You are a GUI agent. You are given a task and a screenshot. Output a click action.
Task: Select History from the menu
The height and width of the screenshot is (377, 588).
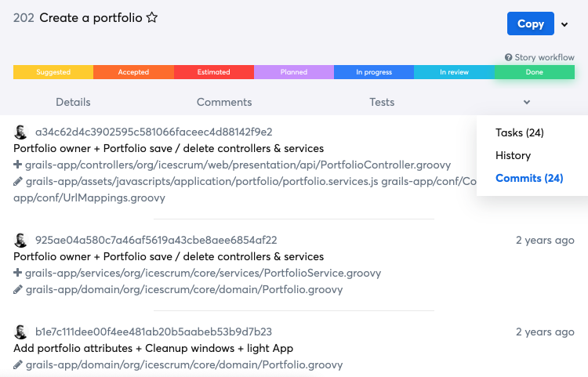tap(513, 155)
